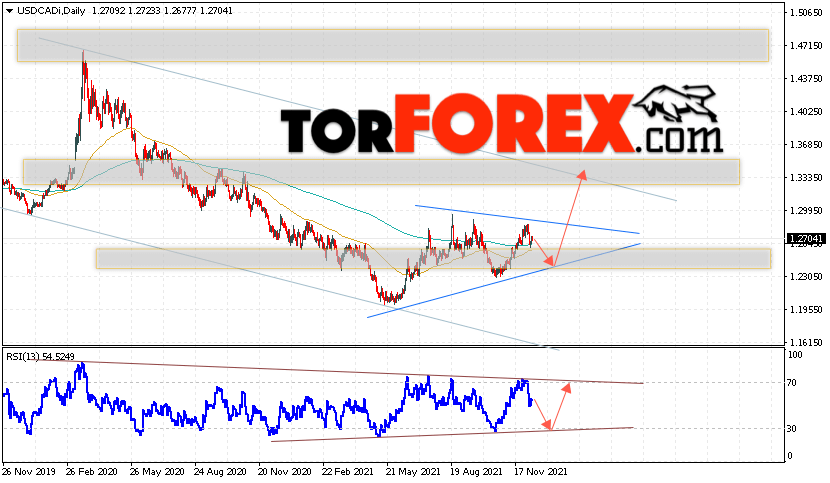The width and height of the screenshot is (830, 483).
Task: Click the 1.23050 price axis label
Action: 806,276
